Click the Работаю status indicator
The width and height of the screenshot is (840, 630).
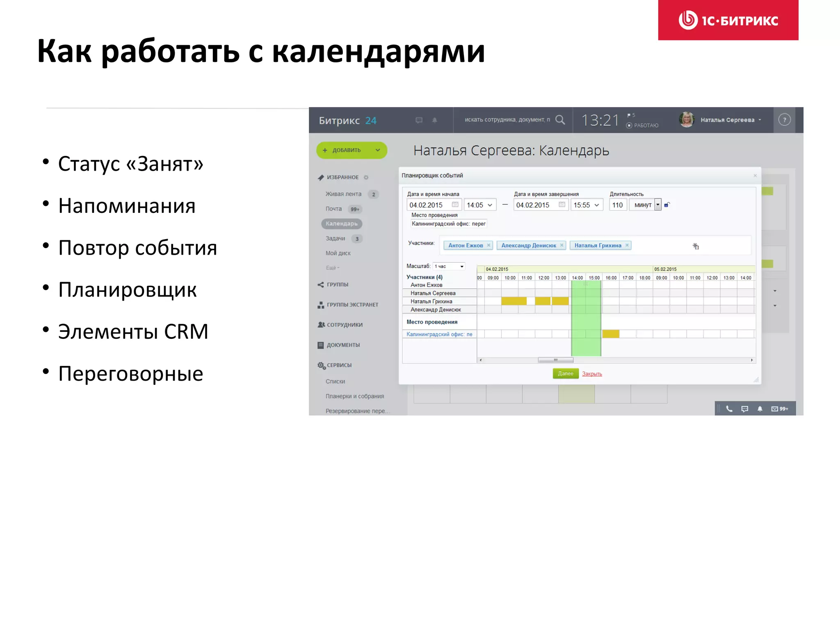point(642,126)
